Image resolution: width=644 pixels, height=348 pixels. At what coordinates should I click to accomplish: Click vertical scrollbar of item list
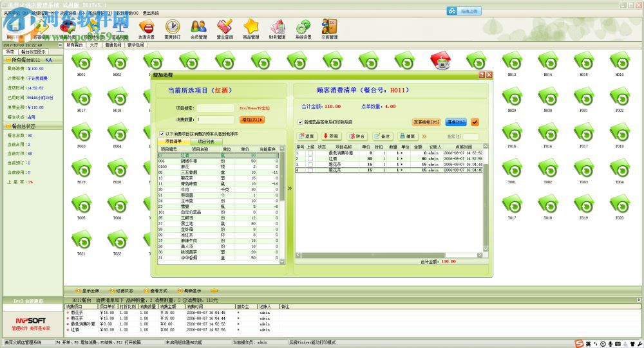pyautogui.click(x=282, y=205)
